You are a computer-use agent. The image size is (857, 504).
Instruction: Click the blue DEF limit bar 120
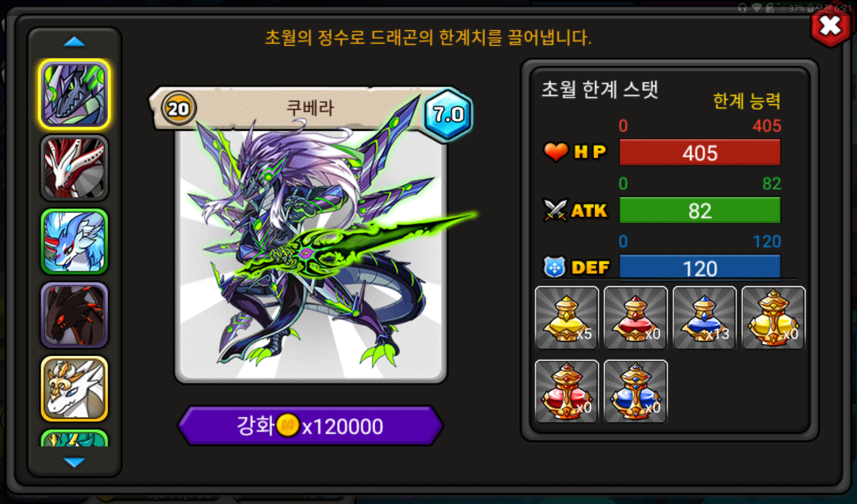coord(700,268)
